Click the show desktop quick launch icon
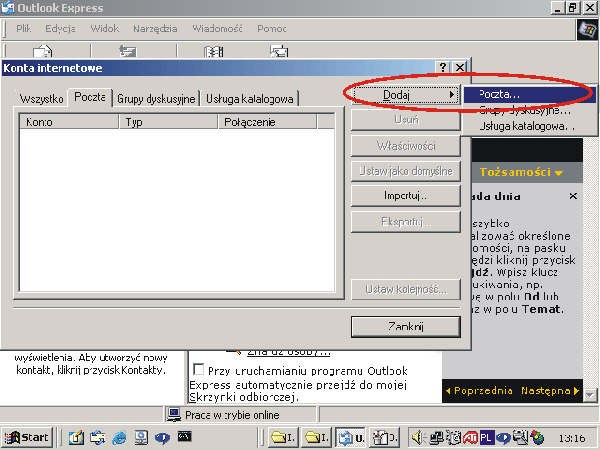Screen dimensions: 600x450 tap(76, 437)
